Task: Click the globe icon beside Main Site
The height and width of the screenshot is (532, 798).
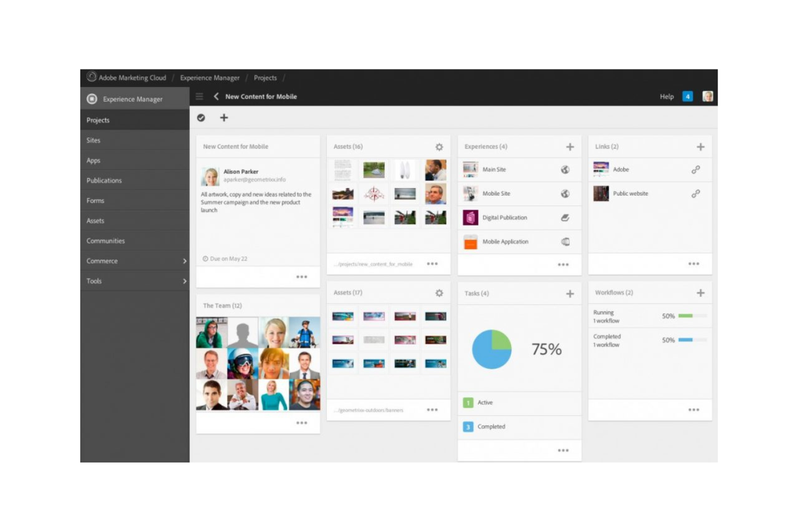Action: coord(565,170)
